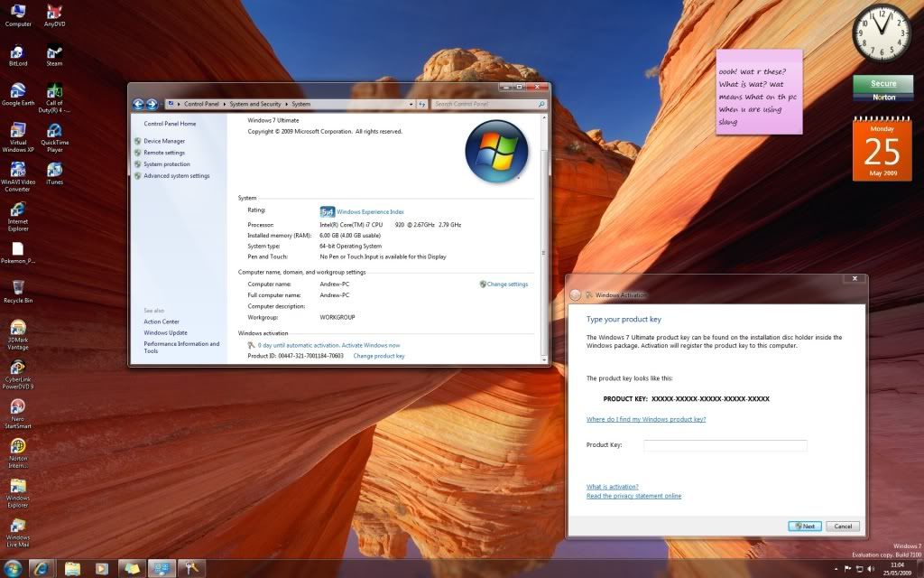Click the calendar gadget showing 25
Viewport: 924px width, 578px height.
click(882, 149)
